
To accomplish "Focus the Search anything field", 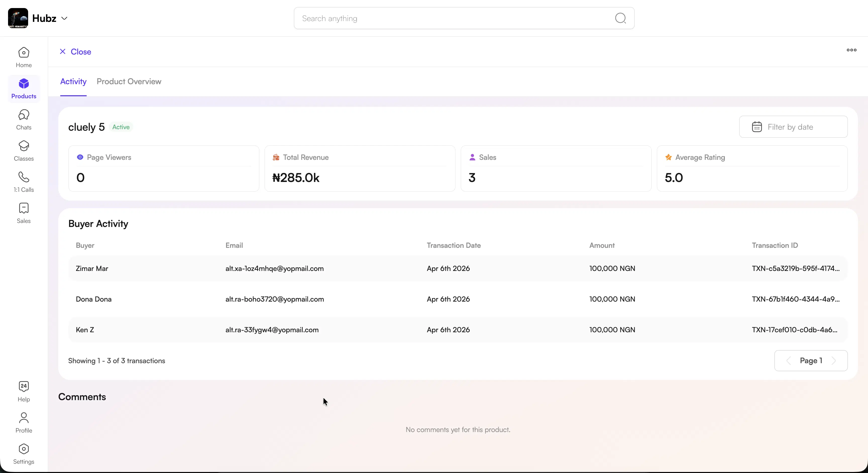I will 464,18.
